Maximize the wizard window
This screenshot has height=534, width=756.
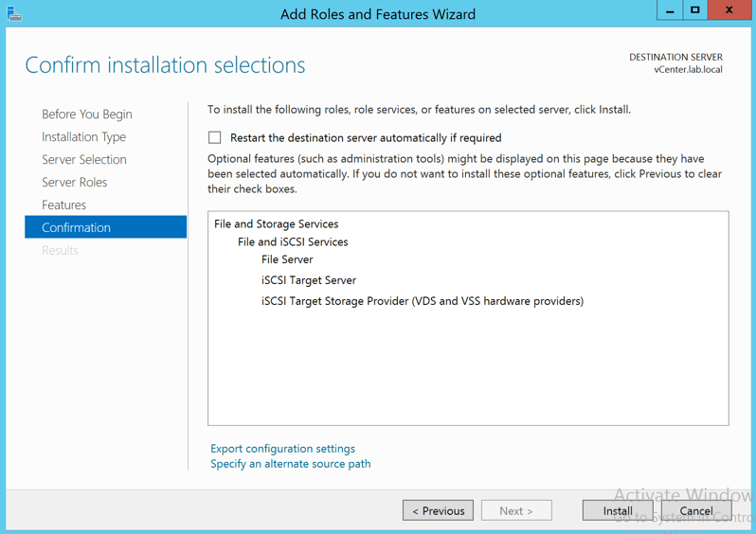pyautogui.click(x=695, y=10)
